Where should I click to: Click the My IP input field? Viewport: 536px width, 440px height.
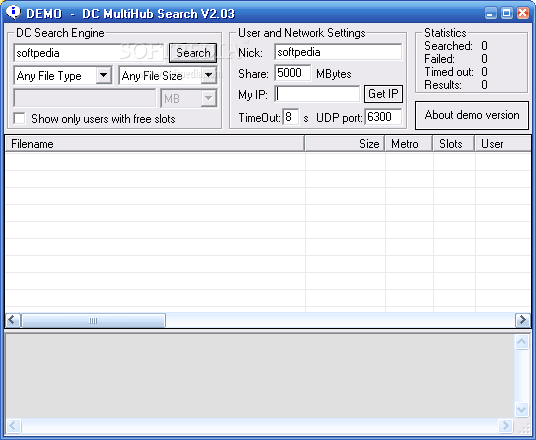pos(317,94)
